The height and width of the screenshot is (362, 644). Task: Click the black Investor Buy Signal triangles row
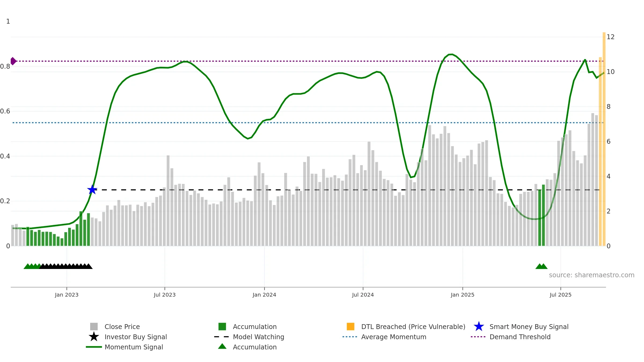(66, 266)
